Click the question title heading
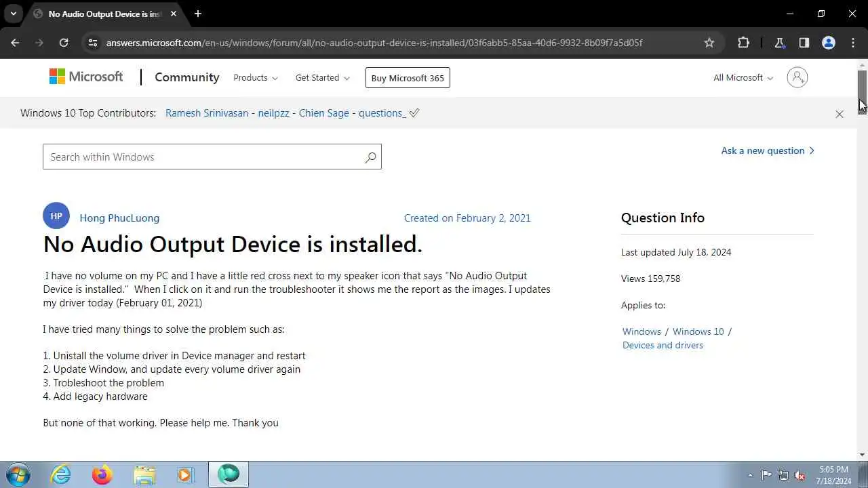The width and height of the screenshot is (868, 488). [x=233, y=244]
